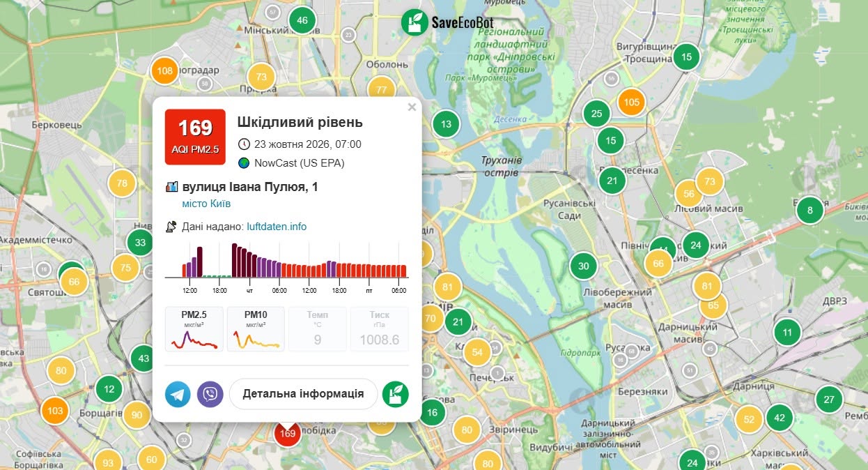The image size is (868, 470).
Task: Open the Детальна інформація button
Action: point(303,394)
